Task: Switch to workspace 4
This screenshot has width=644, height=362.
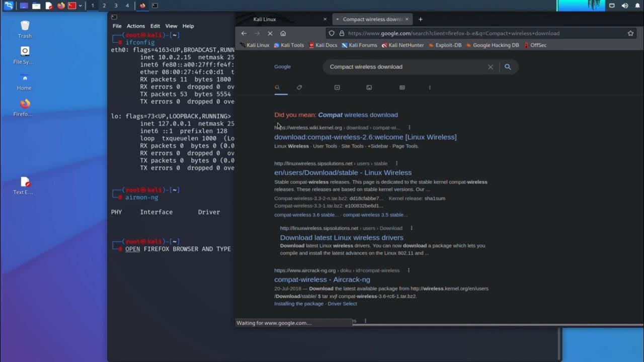Action: pos(127,6)
